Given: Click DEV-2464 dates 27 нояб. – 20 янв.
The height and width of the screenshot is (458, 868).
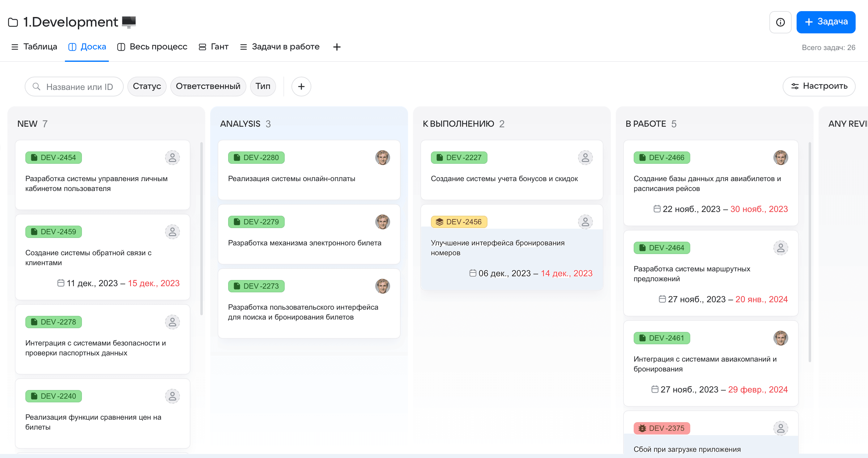Looking at the screenshot, I should 723,299.
